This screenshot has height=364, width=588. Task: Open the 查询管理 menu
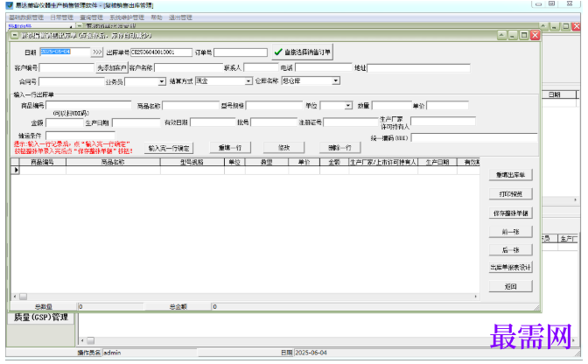point(91,17)
